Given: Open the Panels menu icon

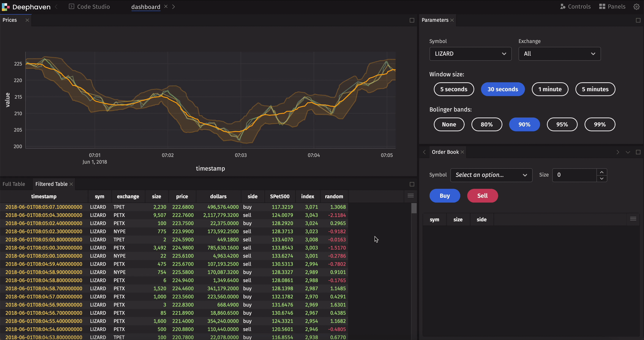Looking at the screenshot, I should click(x=602, y=7).
